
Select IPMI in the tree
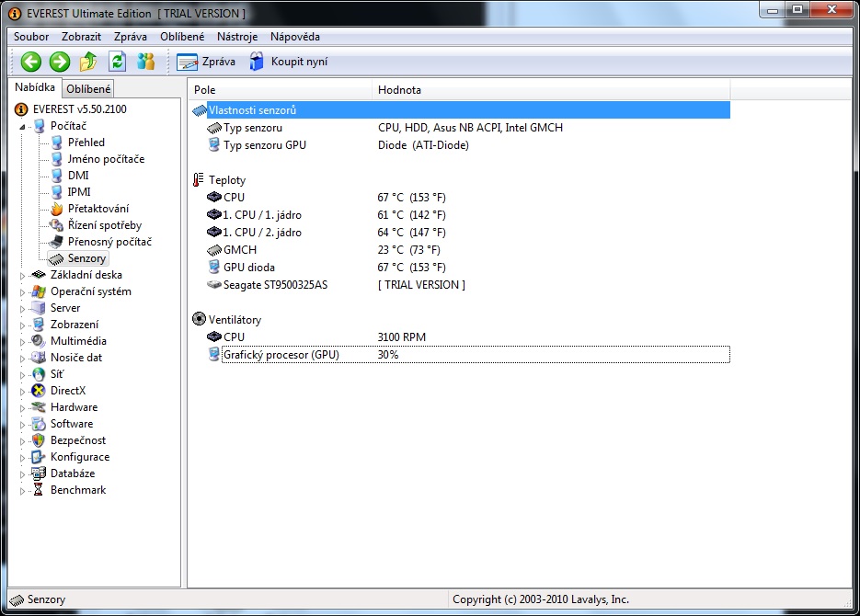point(79,192)
